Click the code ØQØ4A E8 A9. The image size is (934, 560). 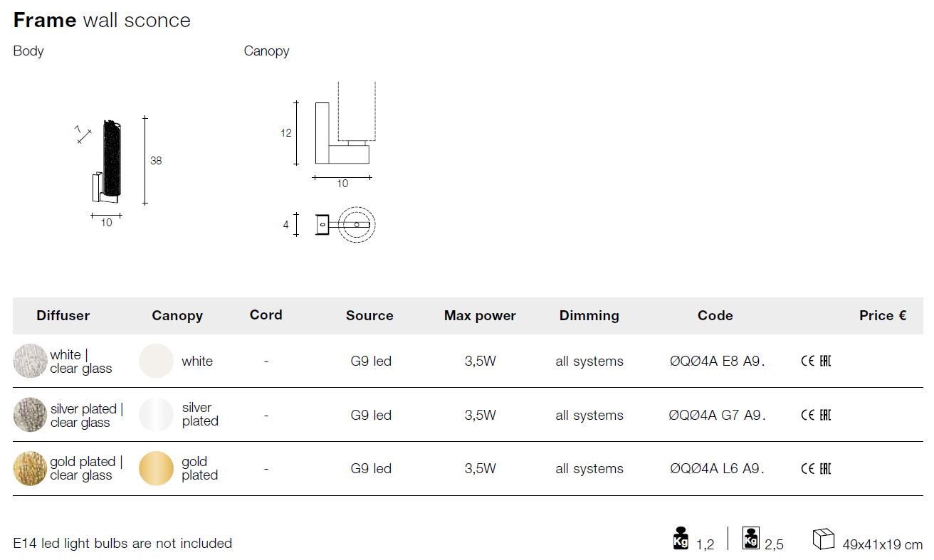pyautogui.click(x=718, y=361)
